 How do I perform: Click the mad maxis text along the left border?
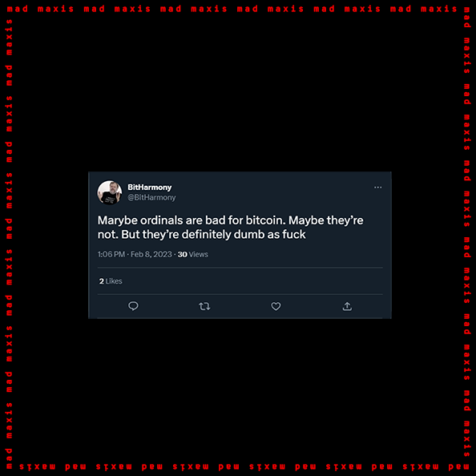pos(9,243)
